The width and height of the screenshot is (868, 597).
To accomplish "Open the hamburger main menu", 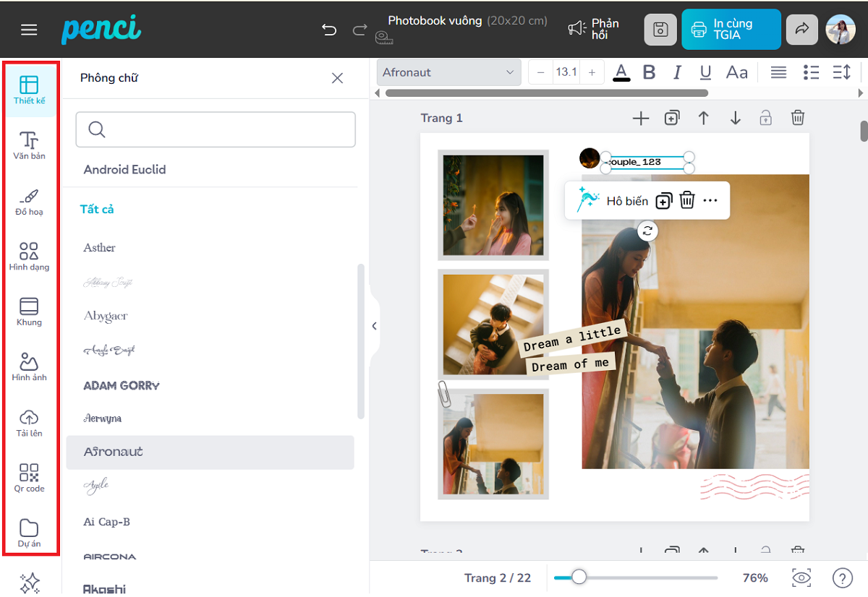I will click(x=29, y=30).
